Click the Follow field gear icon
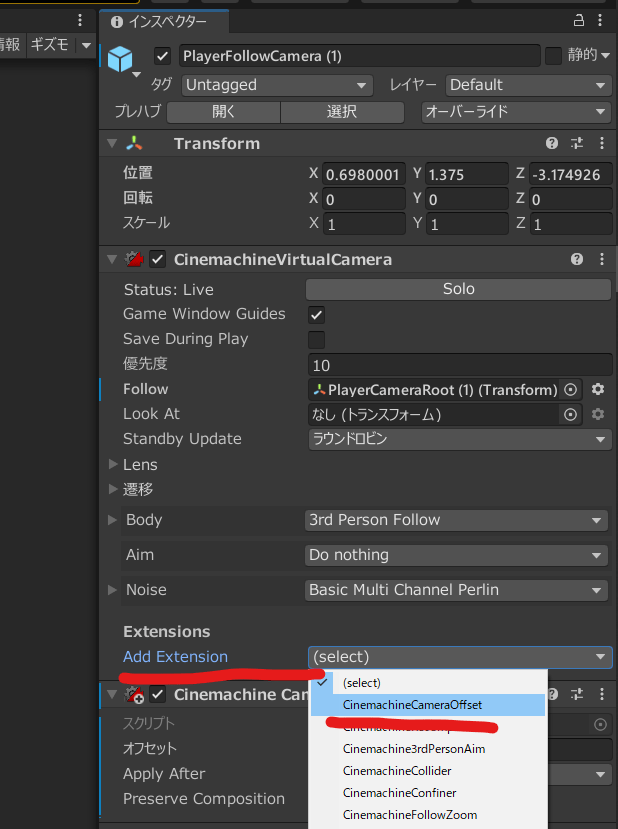618x829 pixels. tap(598, 390)
